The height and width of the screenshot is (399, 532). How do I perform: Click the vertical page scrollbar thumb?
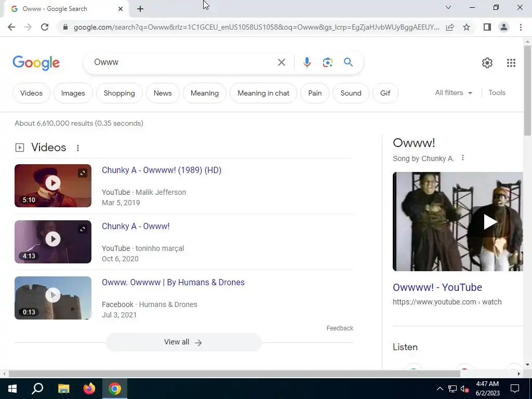527,90
